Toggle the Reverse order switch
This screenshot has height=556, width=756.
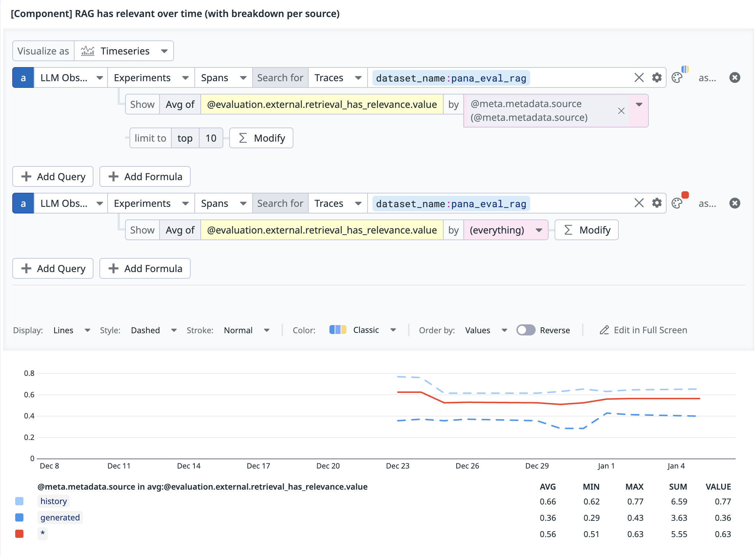tap(526, 330)
